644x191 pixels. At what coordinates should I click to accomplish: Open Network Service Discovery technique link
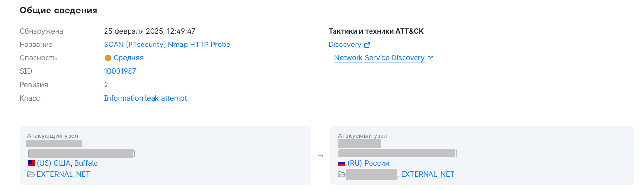coord(379,58)
